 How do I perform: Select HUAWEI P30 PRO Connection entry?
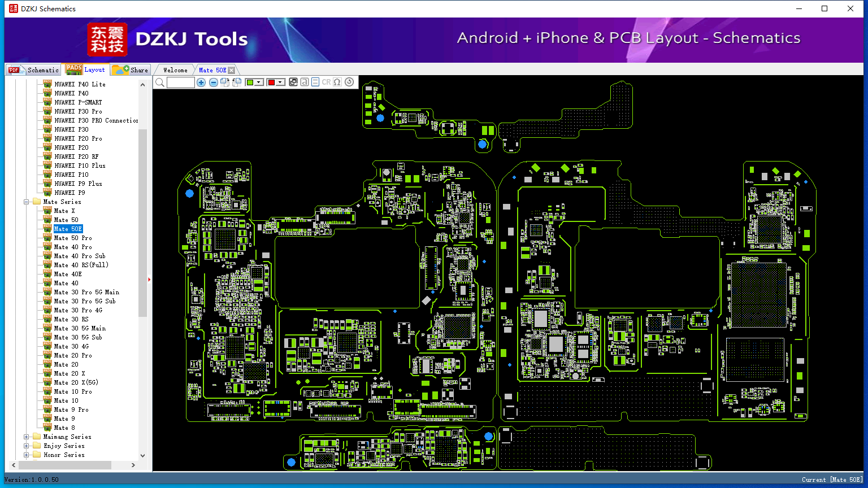96,120
